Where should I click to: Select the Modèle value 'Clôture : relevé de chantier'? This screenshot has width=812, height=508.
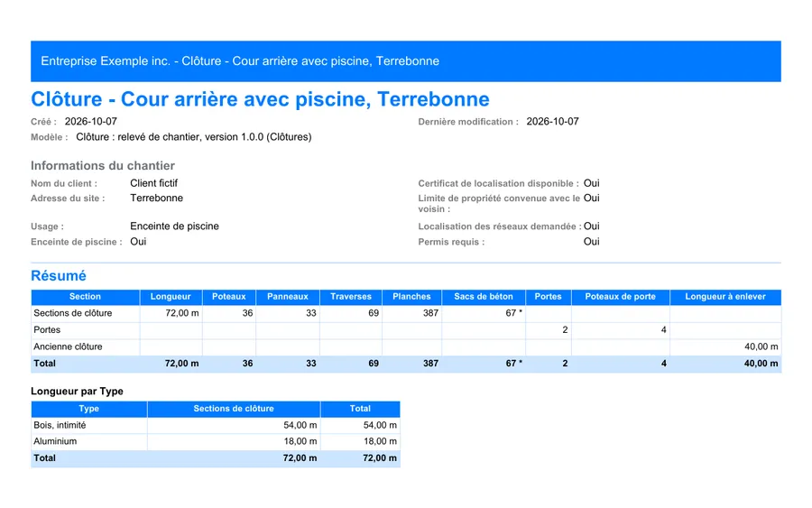[138, 137]
